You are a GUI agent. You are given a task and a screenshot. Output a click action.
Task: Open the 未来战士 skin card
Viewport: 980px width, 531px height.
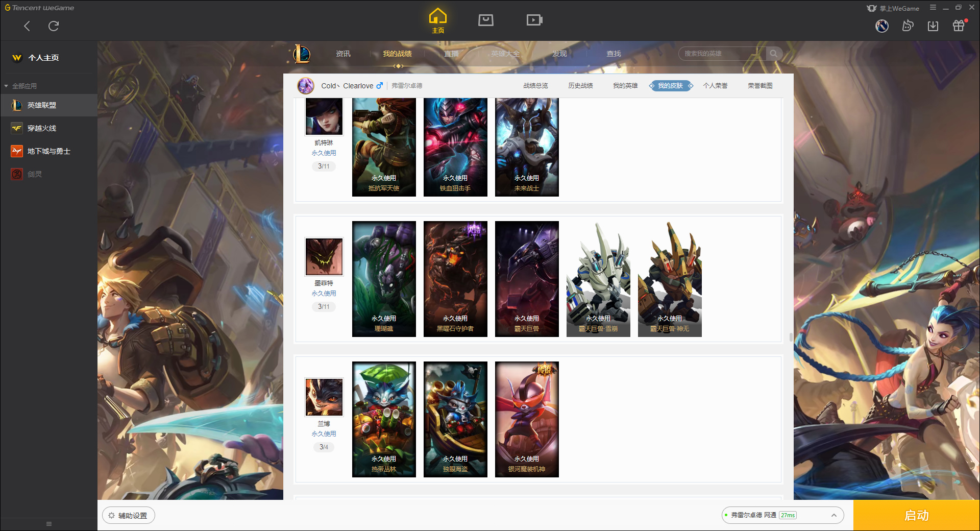coord(527,147)
